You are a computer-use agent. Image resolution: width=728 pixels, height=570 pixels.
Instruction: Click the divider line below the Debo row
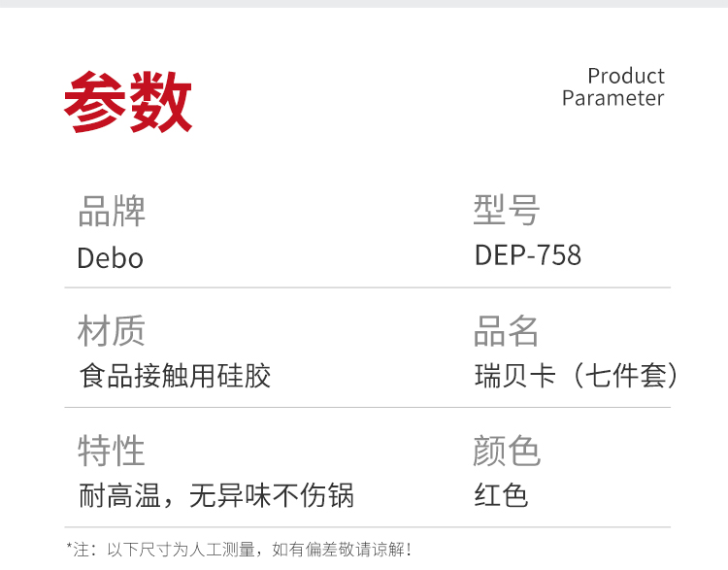point(367,287)
